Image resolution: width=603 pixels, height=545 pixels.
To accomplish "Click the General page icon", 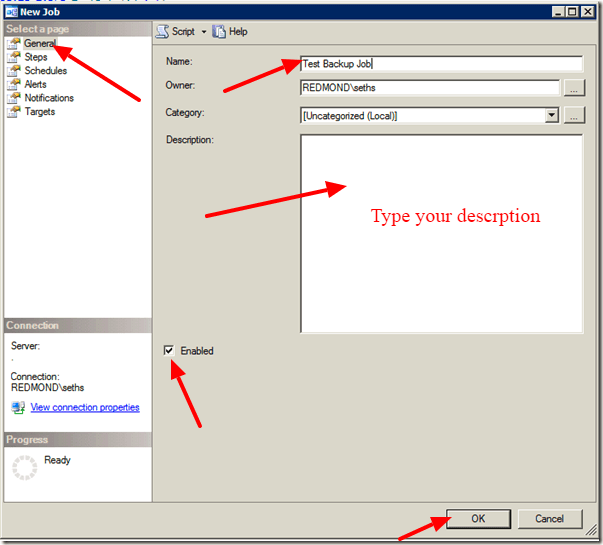I will click(x=14, y=43).
